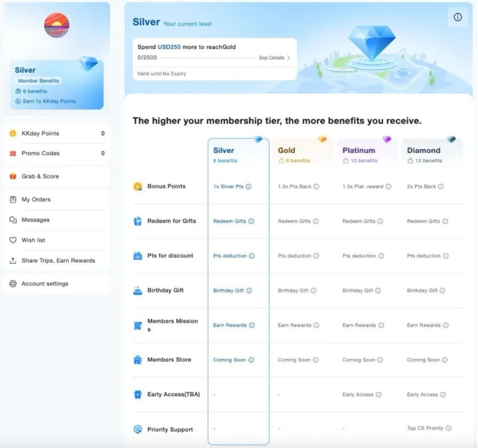Click the Redeem for Gifts row icon
The image size is (478, 448).
[138, 221]
